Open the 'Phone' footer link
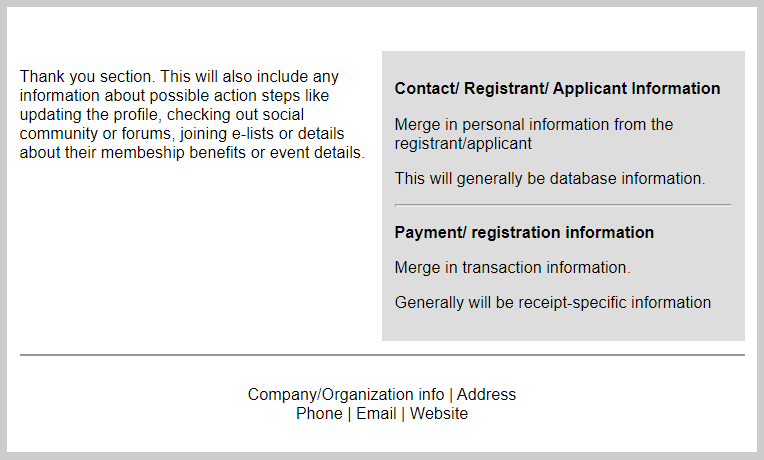Viewport: 764px width, 460px height. (x=319, y=414)
